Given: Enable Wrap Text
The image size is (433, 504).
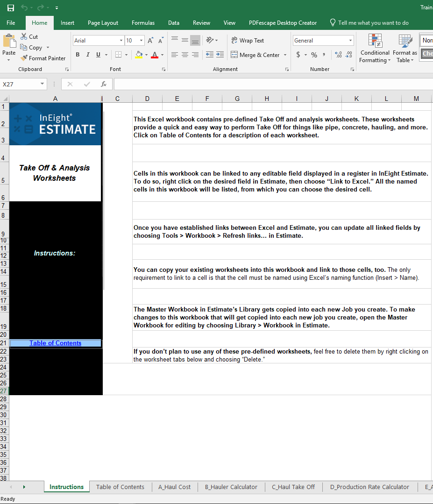Looking at the screenshot, I should [x=248, y=41].
